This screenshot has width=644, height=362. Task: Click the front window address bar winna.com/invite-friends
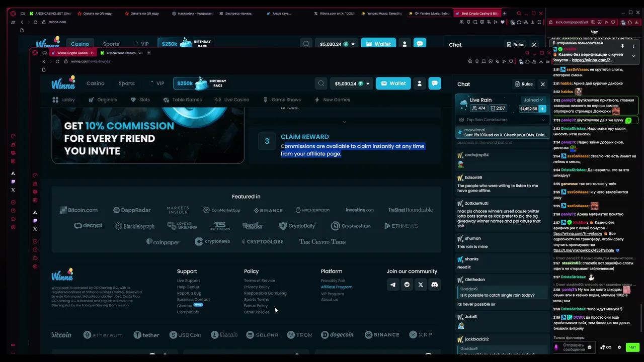(x=91, y=61)
